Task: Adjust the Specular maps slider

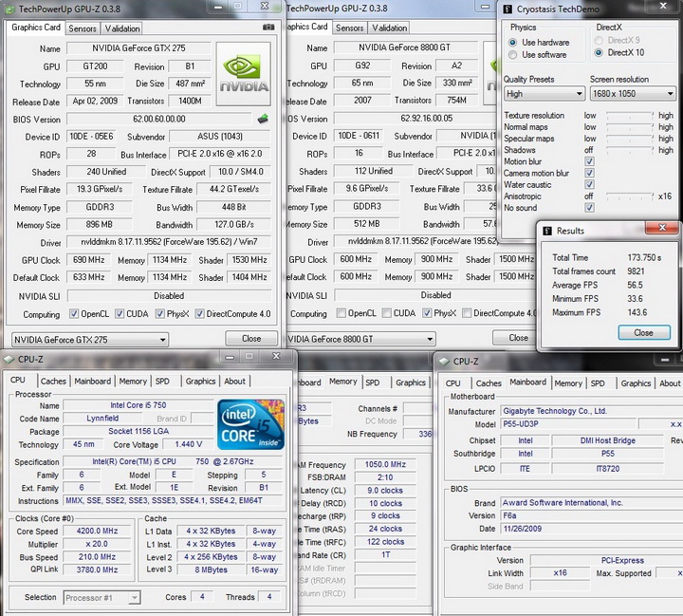Action: point(630,139)
